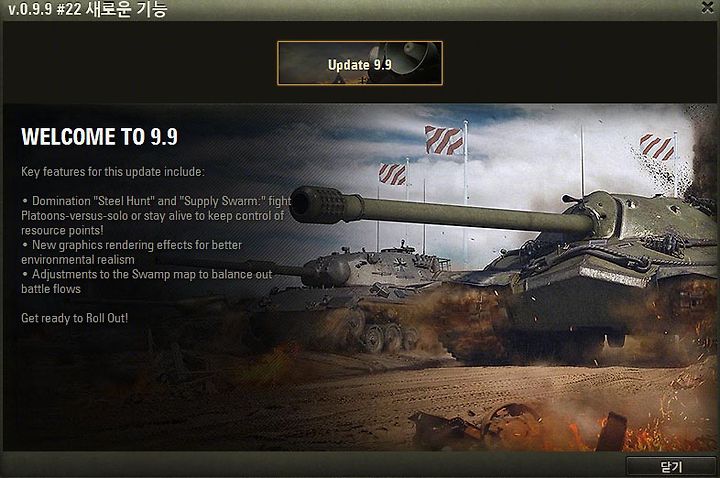720x478 pixels.
Task: Click the New graphics rendering effects bullet
Action: tap(131, 252)
